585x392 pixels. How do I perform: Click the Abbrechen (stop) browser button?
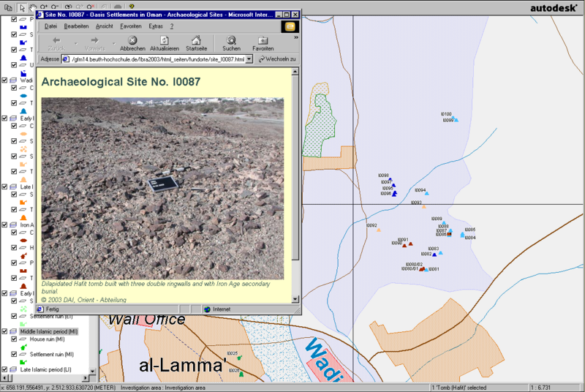tap(132, 43)
